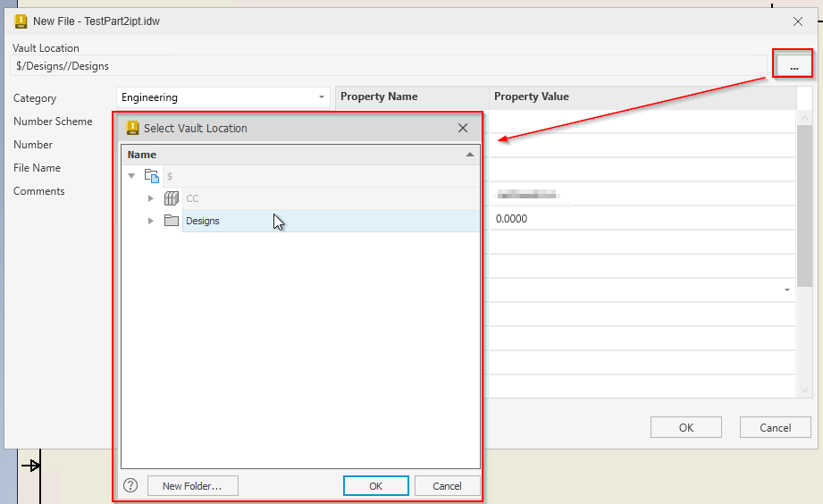Click Cancel in the New File dialog

(776, 427)
